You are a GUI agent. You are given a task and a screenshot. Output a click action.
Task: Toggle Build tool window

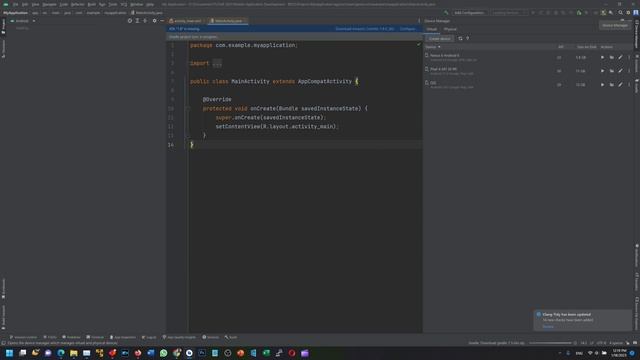pyautogui.click(x=231, y=337)
